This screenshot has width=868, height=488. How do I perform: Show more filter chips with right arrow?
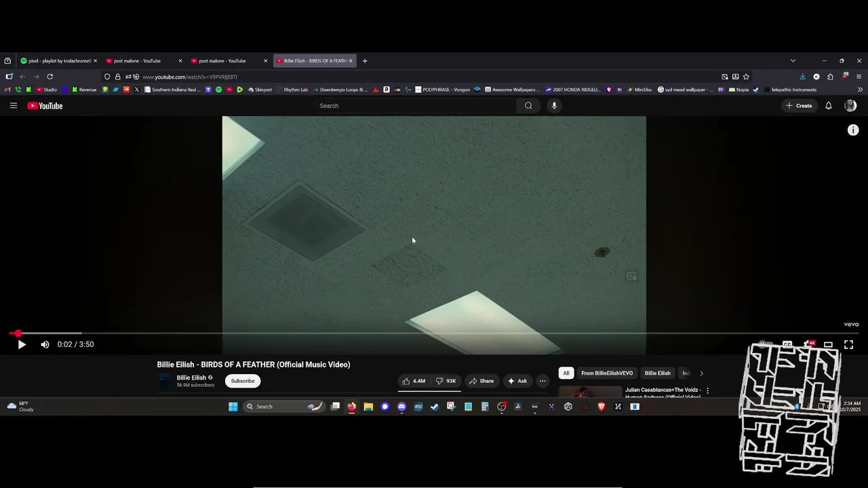pos(701,373)
